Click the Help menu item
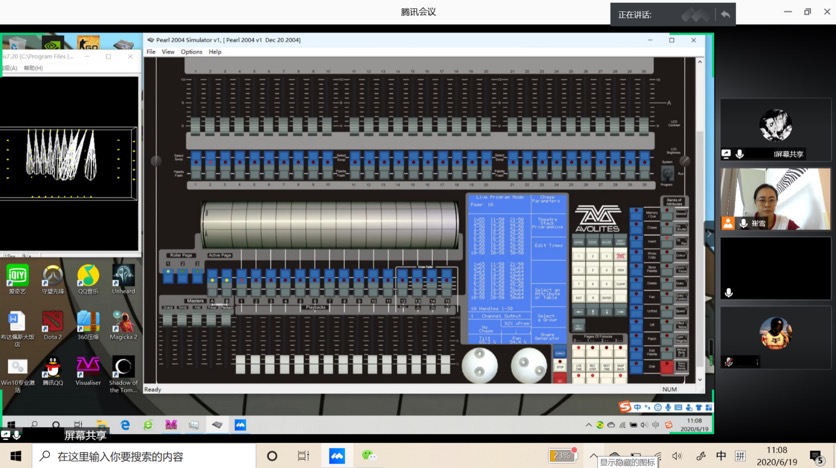Viewport: 836px width, 468px height. pos(215,52)
